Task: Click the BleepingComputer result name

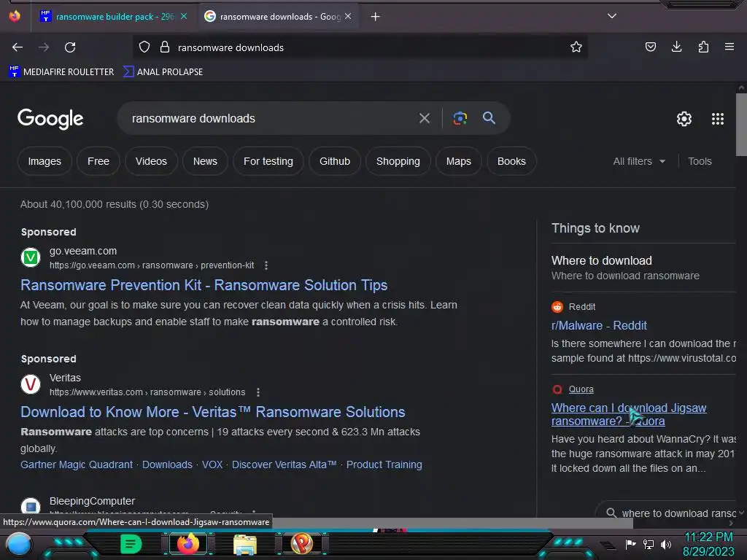Action: (92, 501)
